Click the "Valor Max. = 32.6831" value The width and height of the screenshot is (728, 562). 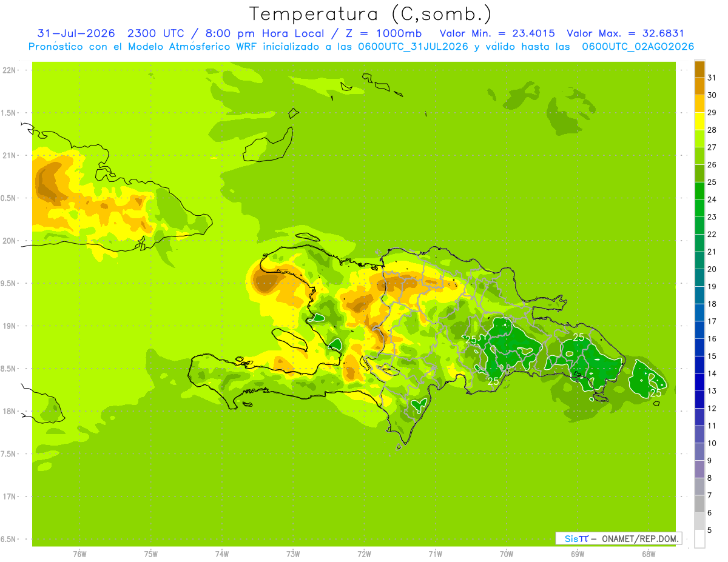point(625,33)
